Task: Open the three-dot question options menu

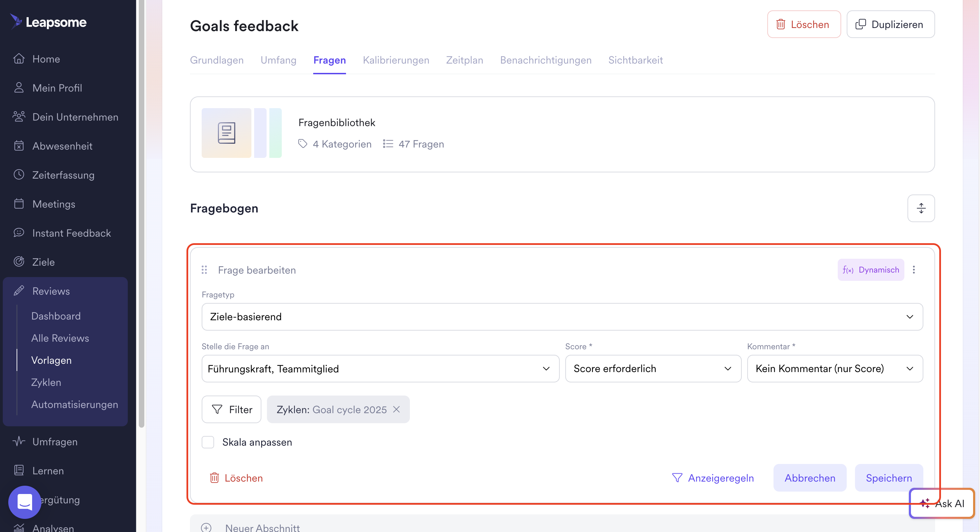Action: coord(914,270)
